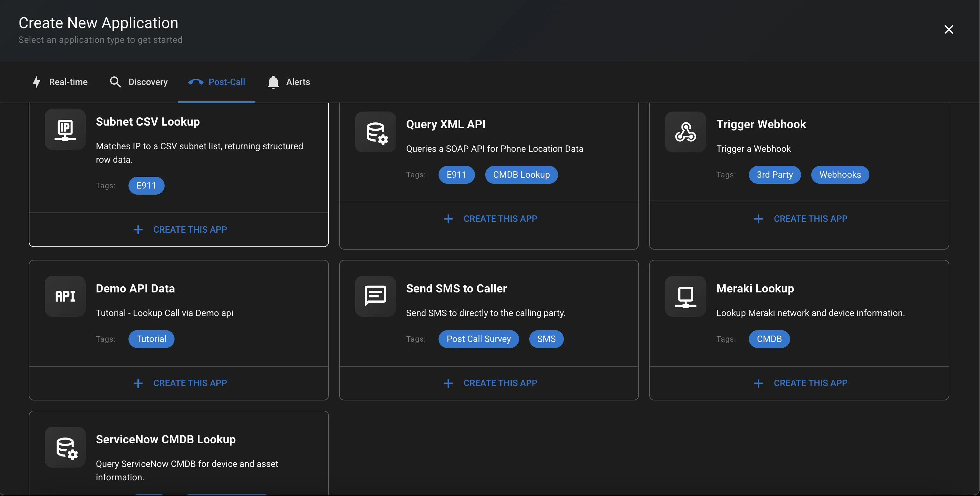Click the Query XML API database icon
980x496 pixels.
(376, 132)
